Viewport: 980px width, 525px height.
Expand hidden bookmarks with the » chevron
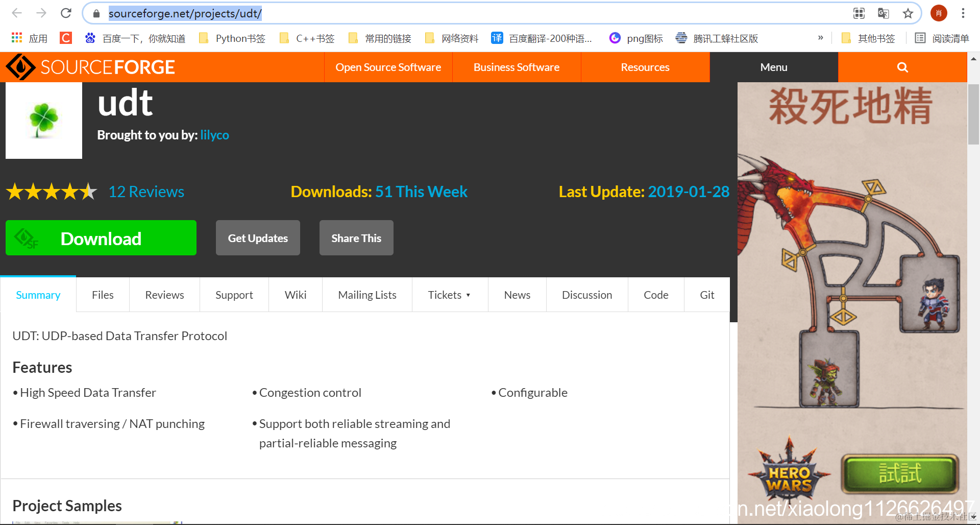tap(821, 38)
